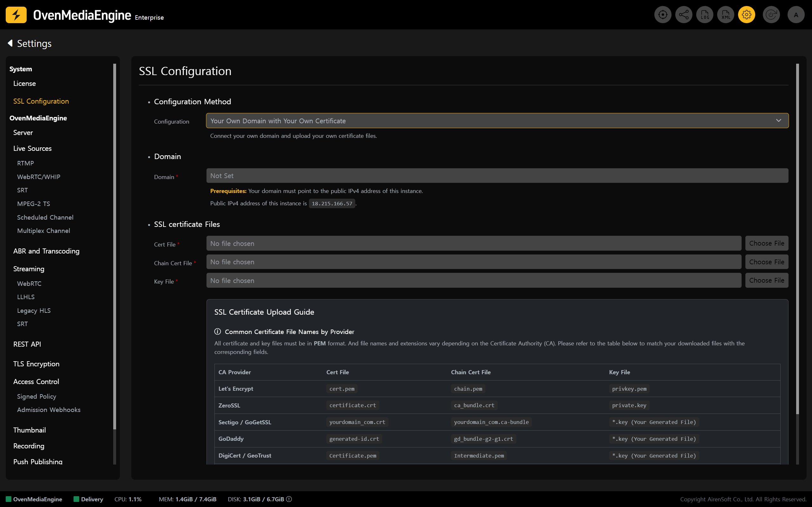The image size is (812, 507).
Task: Choose File for the Cert File
Action: tap(766, 243)
